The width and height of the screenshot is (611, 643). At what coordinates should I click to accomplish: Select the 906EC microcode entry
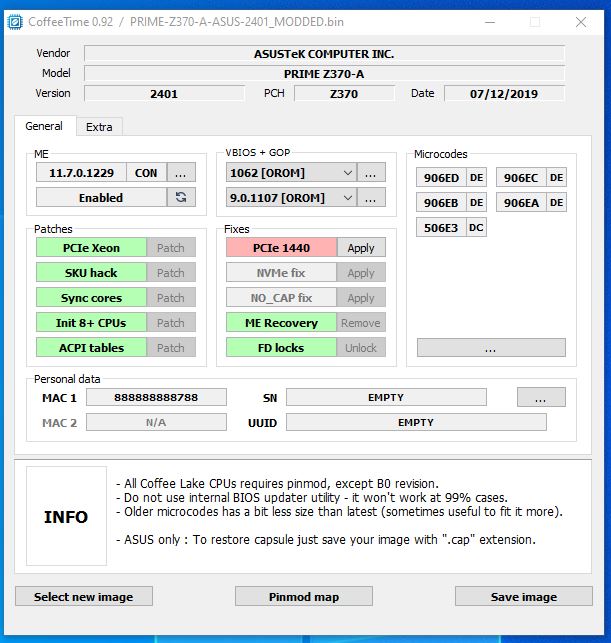pyautogui.click(x=521, y=178)
